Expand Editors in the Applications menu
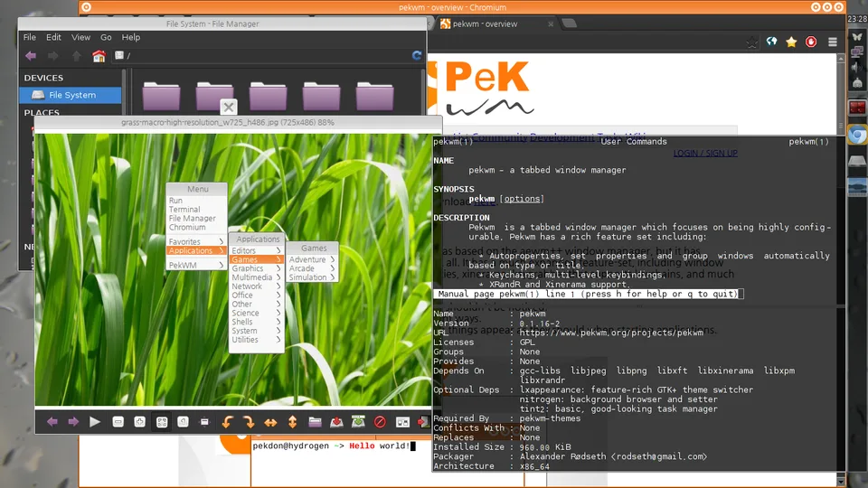The height and width of the screenshot is (488, 868). pyautogui.click(x=256, y=250)
